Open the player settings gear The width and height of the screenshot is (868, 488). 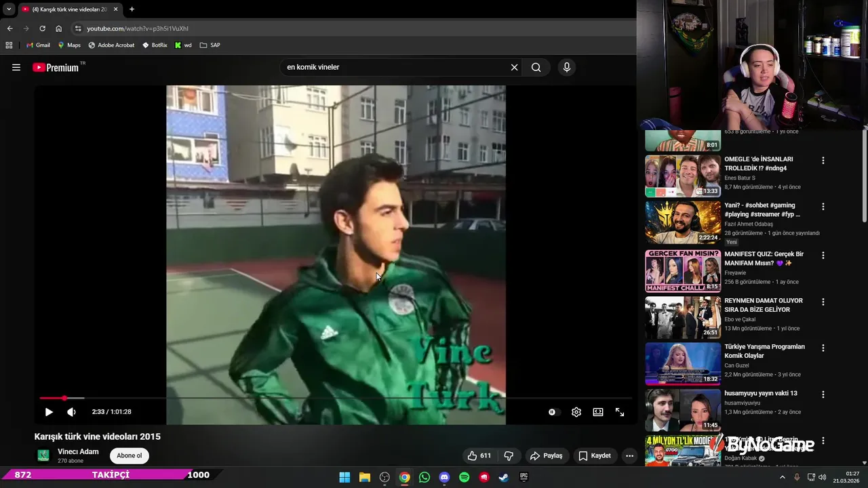576,412
